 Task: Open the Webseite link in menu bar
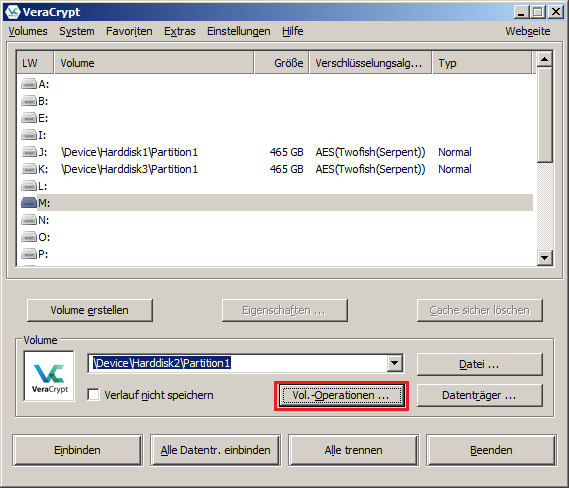(528, 31)
